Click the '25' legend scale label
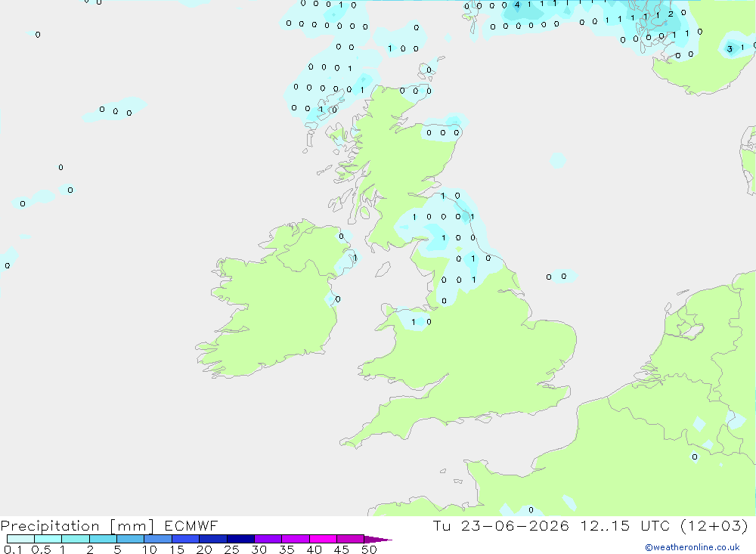This screenshot has height=554, width=756. [232, 549]
